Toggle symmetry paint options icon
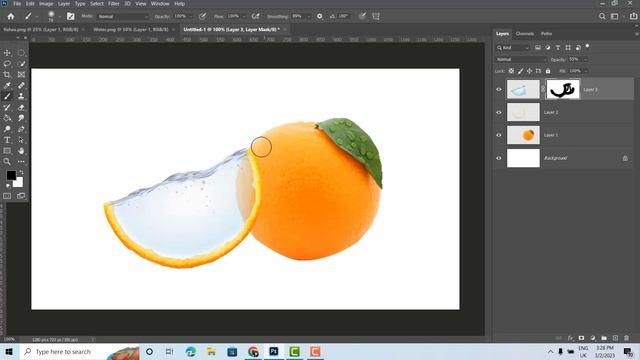This screenshot has width=640, height=360. pos(376,16)
